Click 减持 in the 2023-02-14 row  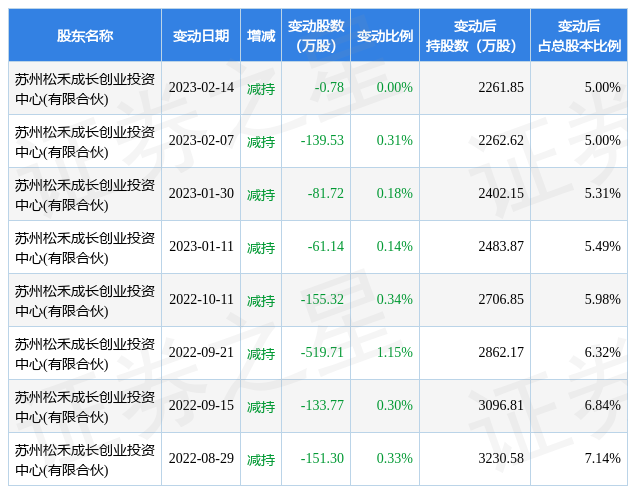(261, 89)
